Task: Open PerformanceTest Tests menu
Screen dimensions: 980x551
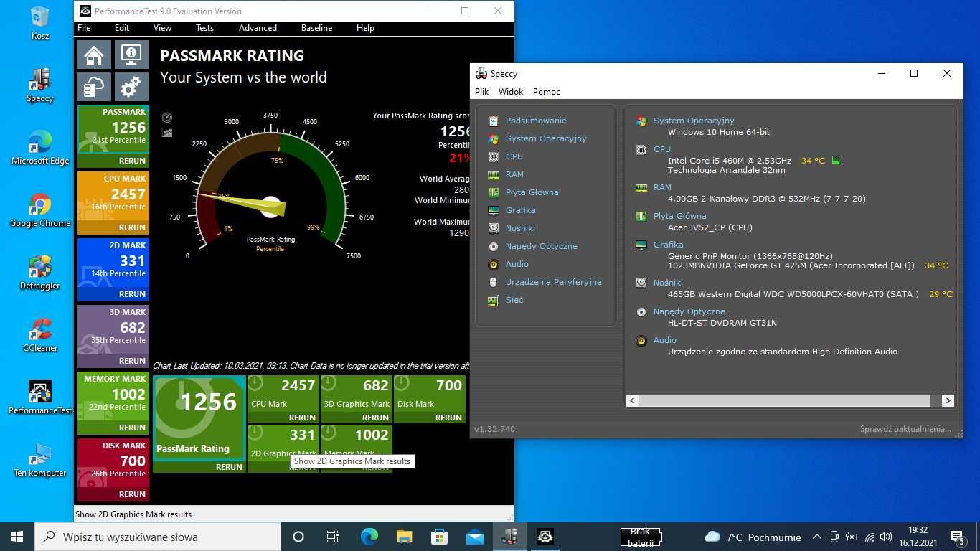Action: [x=204, y=28]
